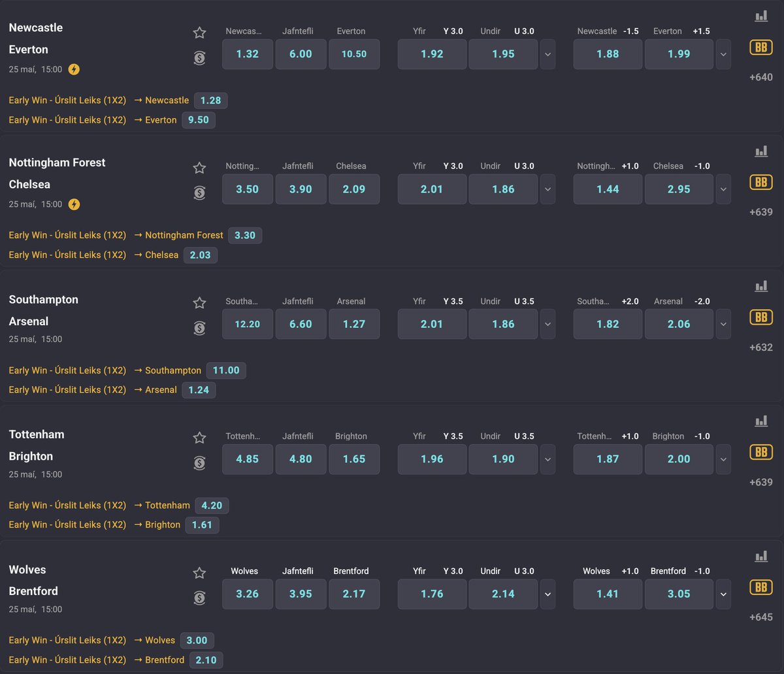Select Early Win Everton odds 9.50

click(199, 120)
